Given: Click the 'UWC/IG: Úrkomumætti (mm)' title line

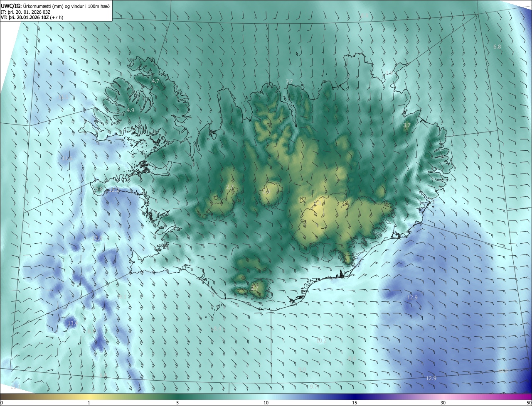Looking at the screenshot, I should coord(56,5).
